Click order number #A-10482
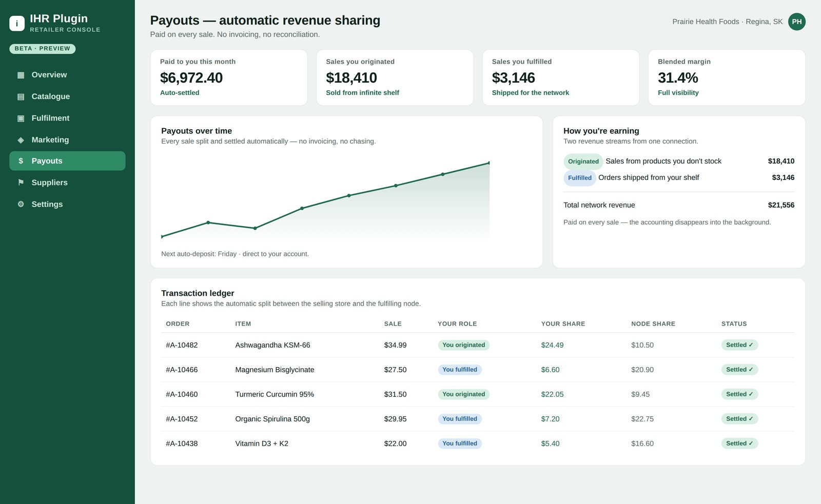This screenshot has height=504, width=821. 182,345
